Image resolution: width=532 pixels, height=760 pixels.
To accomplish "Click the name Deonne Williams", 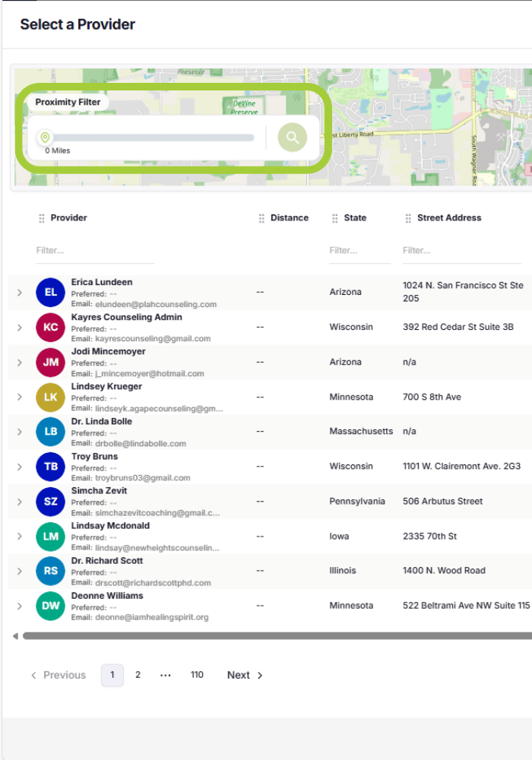I will point(107,596).
